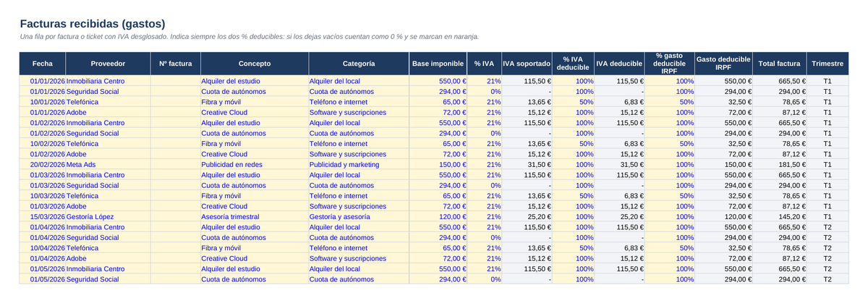Select Telefónica in the 10/03/2026 row
The width and height of the screenshot is (868, 303).
coord(109,195)
